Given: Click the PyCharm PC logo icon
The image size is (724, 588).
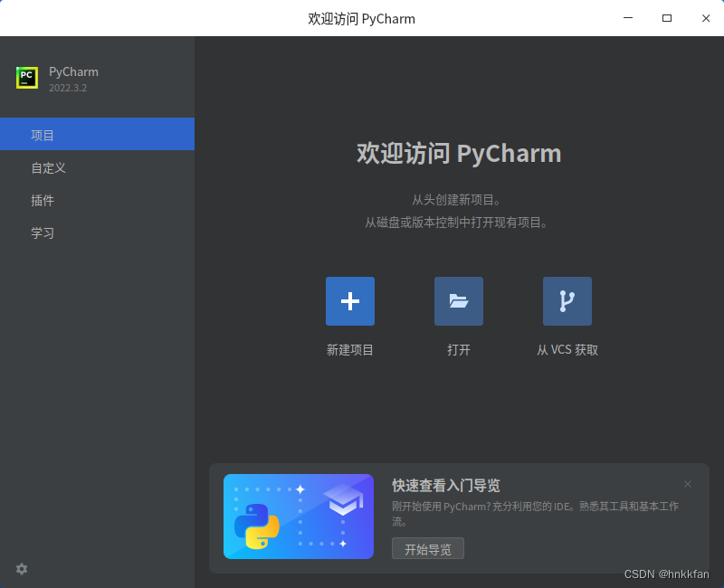Looking at the screenshot, I should 27,77.
